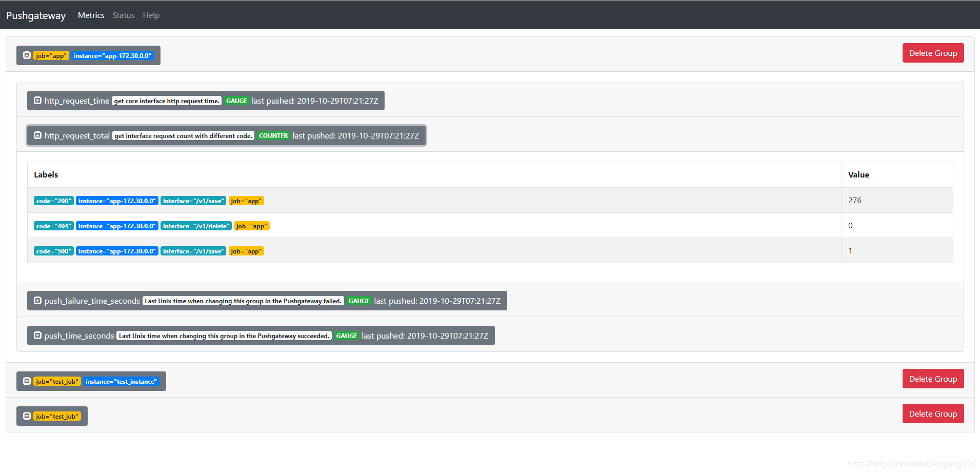Click GAUGE badge of push_time_seconds

click(x=347, y=336)
